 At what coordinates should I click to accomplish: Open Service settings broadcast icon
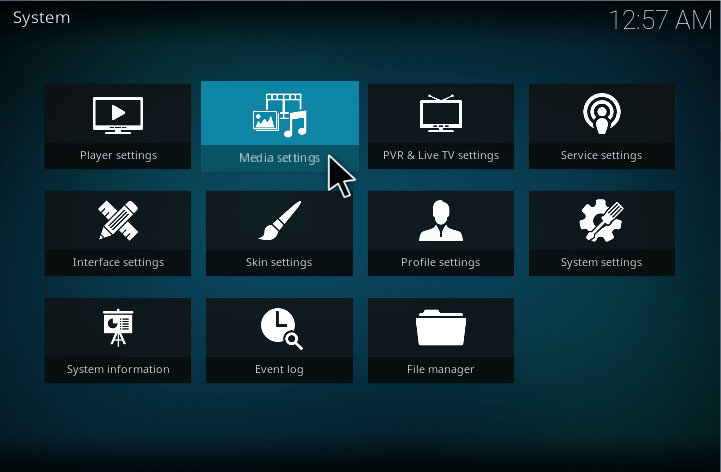pyautogui.click(x=601, y=113)
